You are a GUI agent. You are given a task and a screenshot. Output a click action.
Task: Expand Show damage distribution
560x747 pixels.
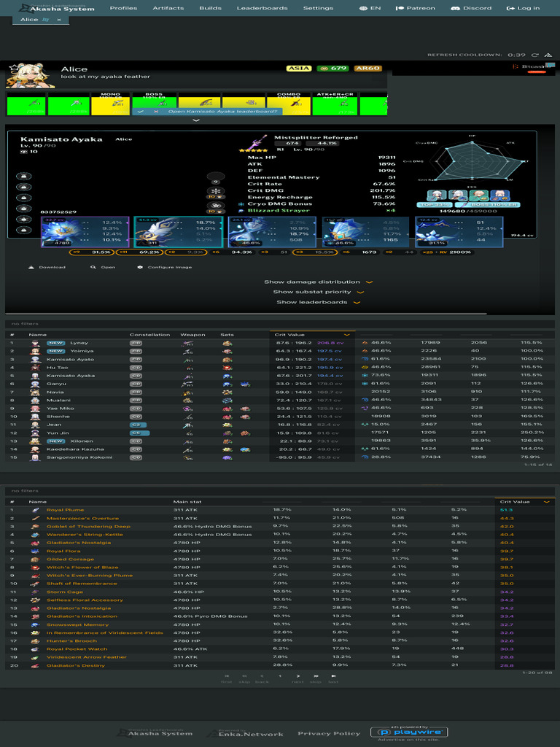318,282
